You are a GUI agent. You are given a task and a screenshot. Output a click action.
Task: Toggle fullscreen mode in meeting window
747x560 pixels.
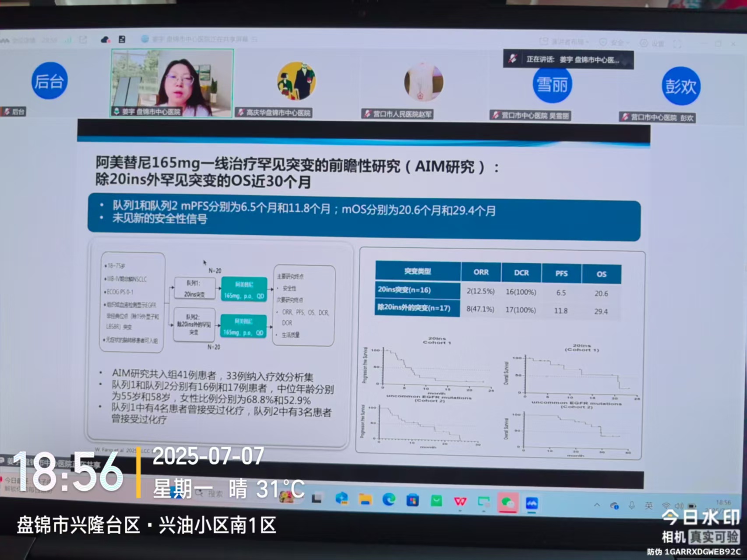[x=677, y=44]
